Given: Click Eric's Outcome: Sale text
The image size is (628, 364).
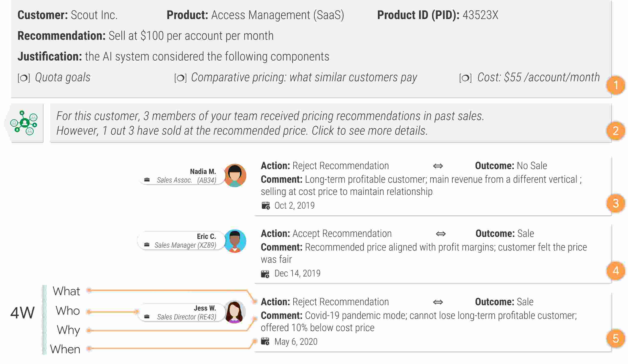Looking at the screenshot, I should [x=505, y=234].
